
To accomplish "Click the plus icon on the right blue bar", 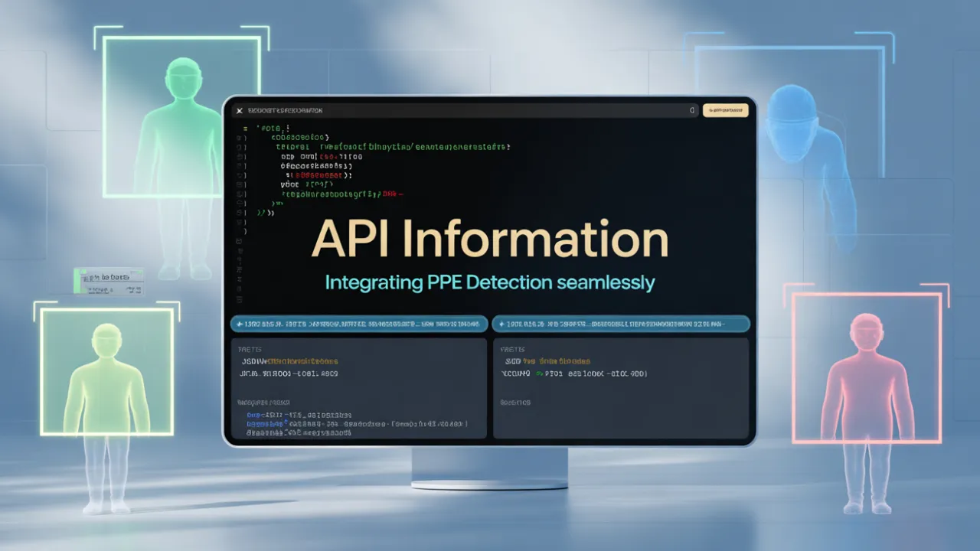I will (x=501, y=324).
